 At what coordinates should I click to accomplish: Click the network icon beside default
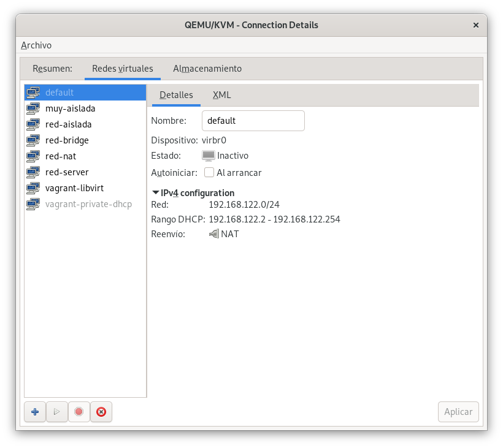coord(33,93)
